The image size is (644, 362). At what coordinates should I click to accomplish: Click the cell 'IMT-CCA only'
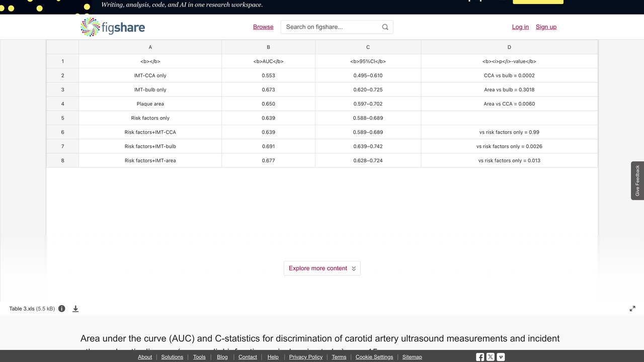point(150,75)
